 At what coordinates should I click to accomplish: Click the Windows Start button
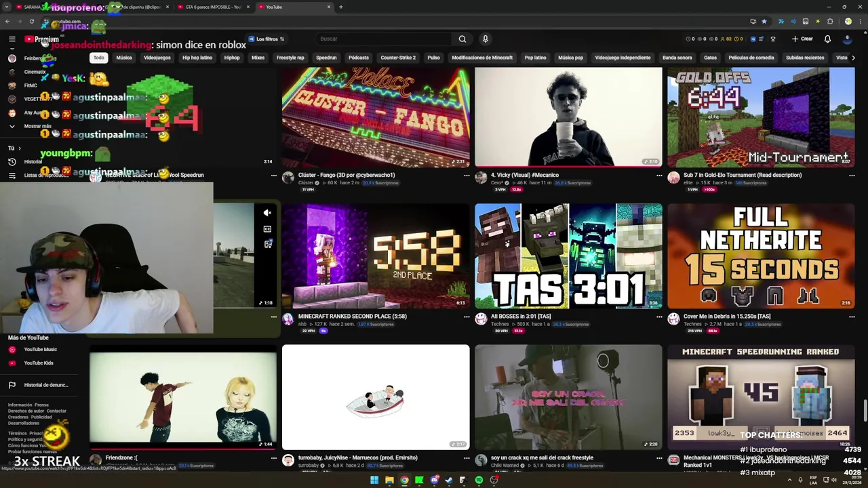(374, 480)
